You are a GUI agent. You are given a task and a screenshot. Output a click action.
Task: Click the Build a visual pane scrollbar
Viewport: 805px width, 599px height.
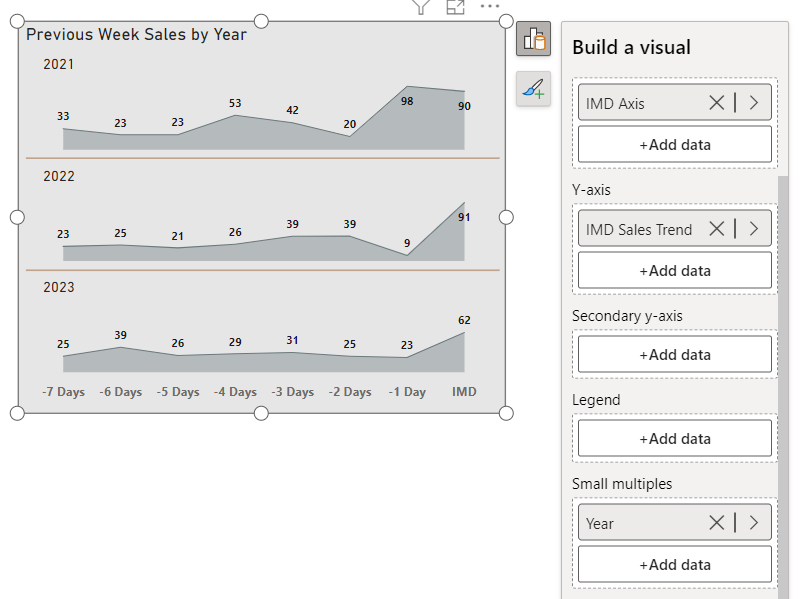(783, 380)
